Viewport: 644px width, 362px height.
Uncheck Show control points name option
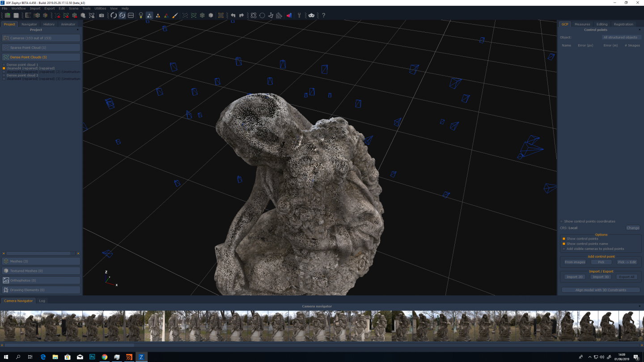click(563, 244)
